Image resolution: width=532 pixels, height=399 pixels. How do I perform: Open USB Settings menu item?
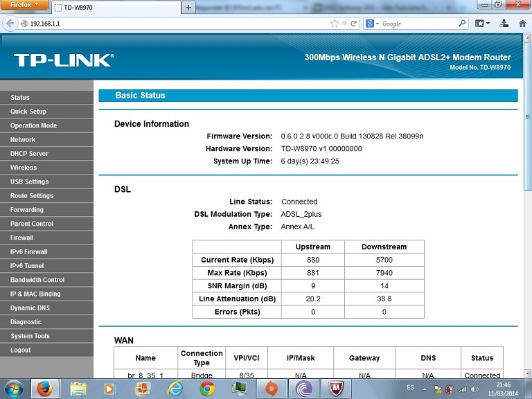tap(46, 181)
